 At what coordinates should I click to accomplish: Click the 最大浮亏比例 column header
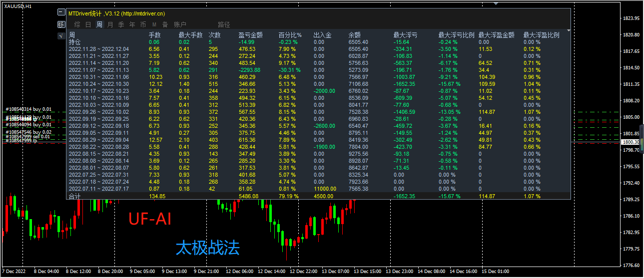[x=456, y=35]
